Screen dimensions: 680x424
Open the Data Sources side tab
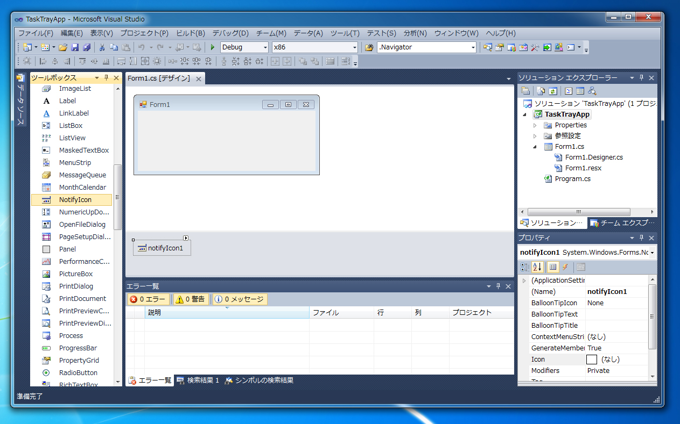[20, 100]
